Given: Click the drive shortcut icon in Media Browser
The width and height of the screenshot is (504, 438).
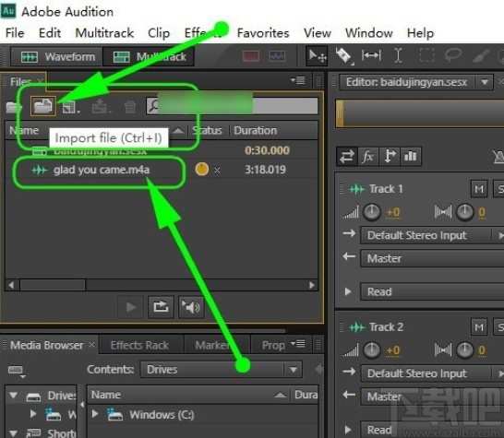Looking at the screenshot, I should (16, 372).
